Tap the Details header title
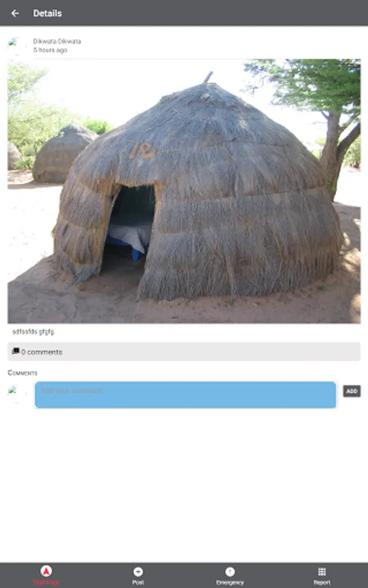This screenshot has height=588, width=368. [x=47, y=13]
